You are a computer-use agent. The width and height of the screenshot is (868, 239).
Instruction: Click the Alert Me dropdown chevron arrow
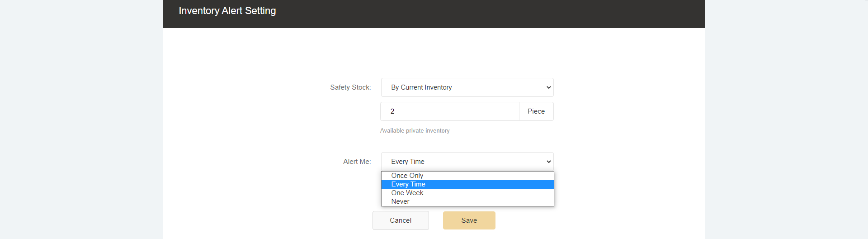pos(548,162)
